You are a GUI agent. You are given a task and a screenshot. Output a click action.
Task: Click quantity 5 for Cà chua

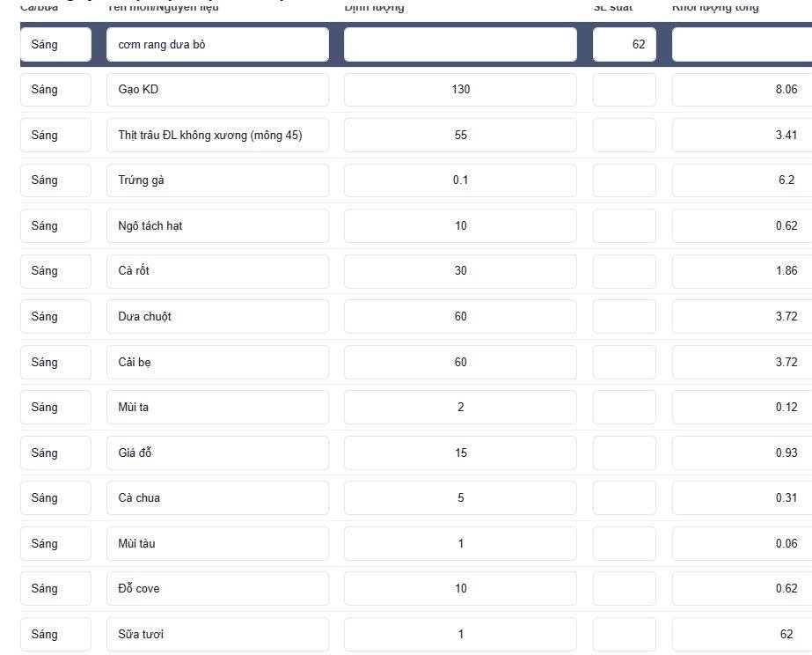[x=460, y=498]
